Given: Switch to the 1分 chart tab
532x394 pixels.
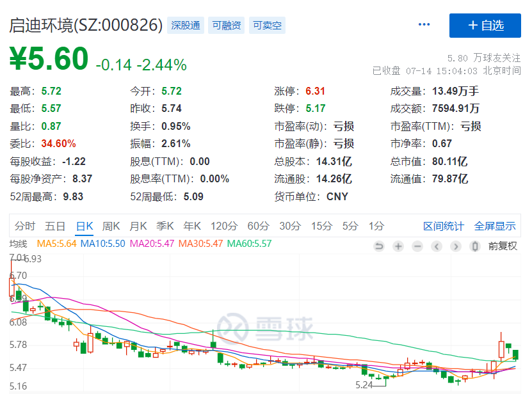Looking at the screenshot, I should pos(376,226).
